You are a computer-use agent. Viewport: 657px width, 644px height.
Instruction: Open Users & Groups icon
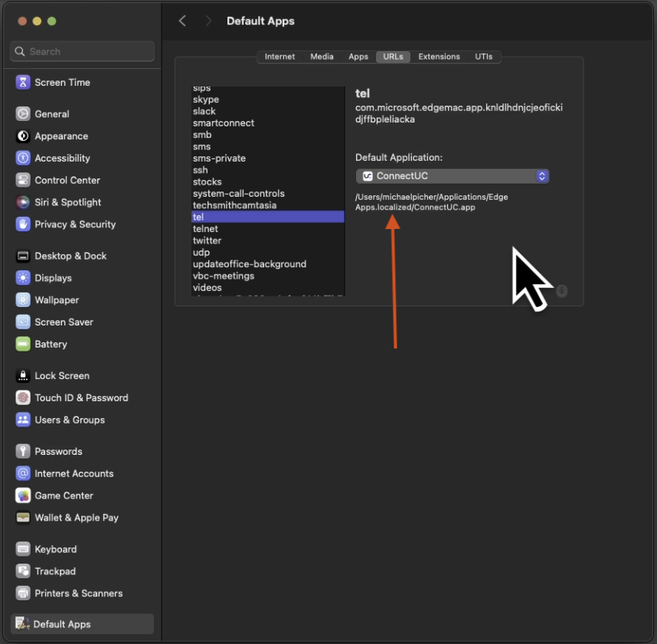click(x=23, y=420)
